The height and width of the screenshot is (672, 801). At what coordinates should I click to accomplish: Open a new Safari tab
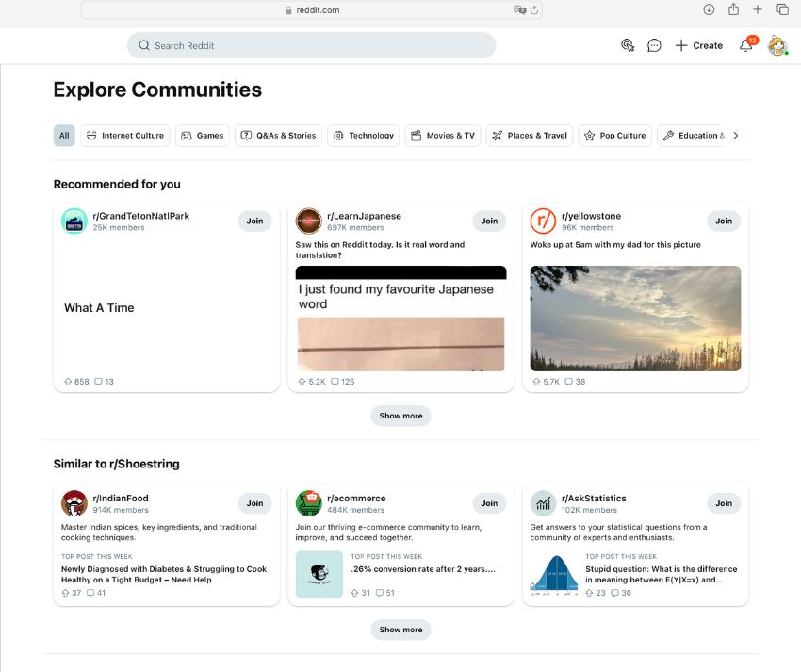tap(758, 9)
